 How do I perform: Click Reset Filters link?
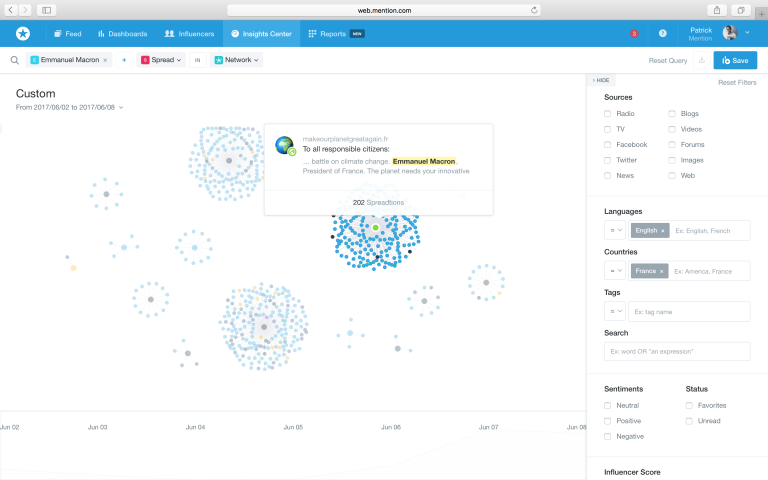pyautogui.click(x=737, y=82)
